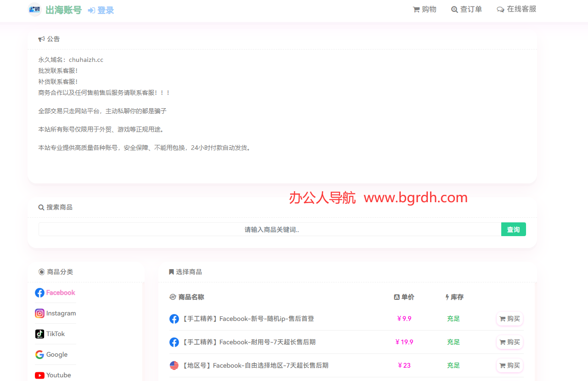The width and height of the screenshot is (588, 381).
Task: Select the Instagram category
Action: tap(56, 313)
